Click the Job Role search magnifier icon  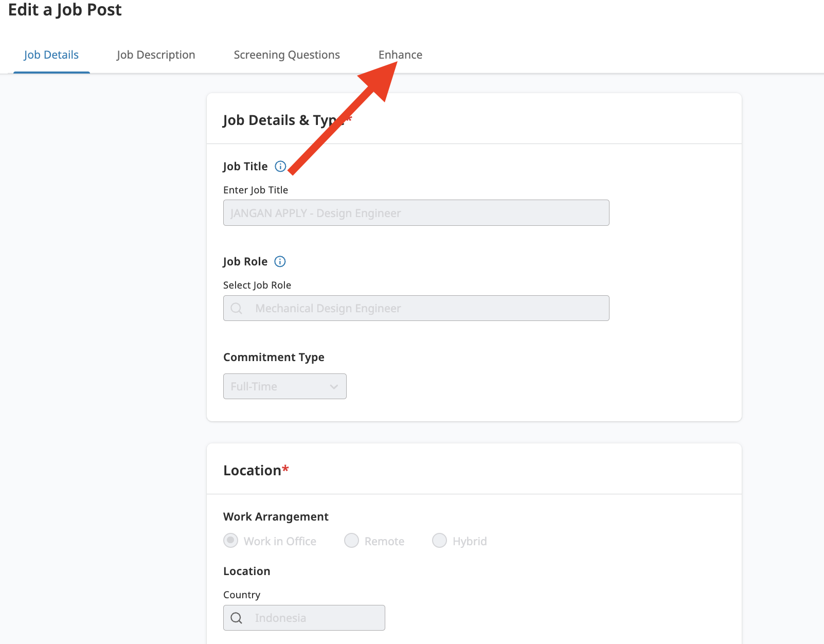236,308
